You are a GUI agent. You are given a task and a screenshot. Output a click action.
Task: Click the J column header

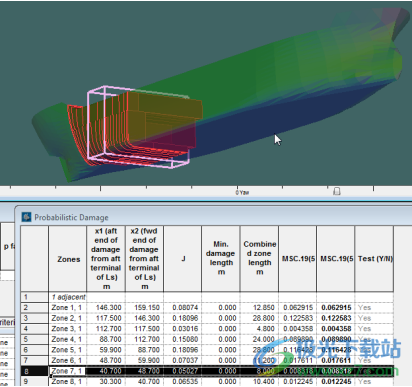pyautogui.click(x=183, y=259)
